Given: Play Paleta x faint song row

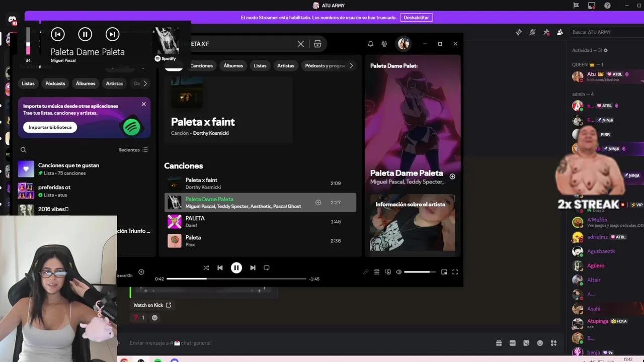Looking at the screenshot, I should pos(260,184).
